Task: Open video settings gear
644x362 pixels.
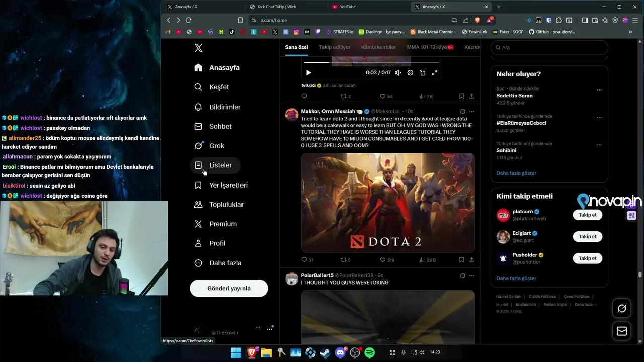Action: pos(410,73)
